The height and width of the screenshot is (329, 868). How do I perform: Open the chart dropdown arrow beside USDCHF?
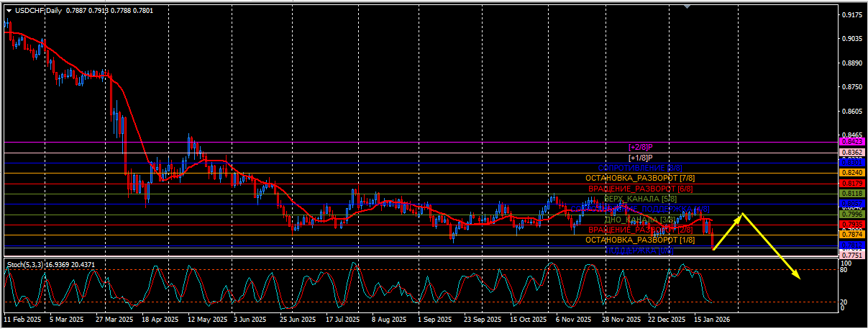(8, 10)
